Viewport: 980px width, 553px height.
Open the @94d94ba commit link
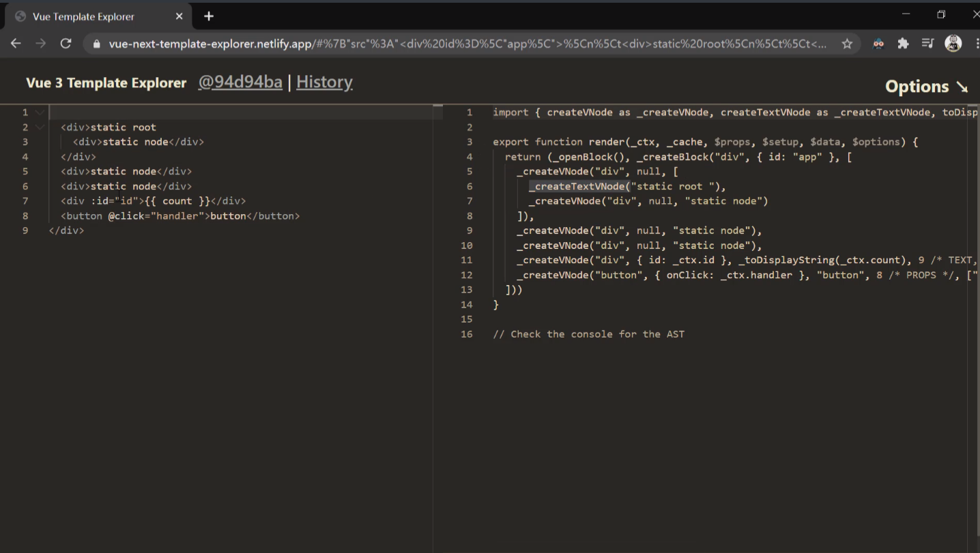pyautogui.click(x=240, y=82)
